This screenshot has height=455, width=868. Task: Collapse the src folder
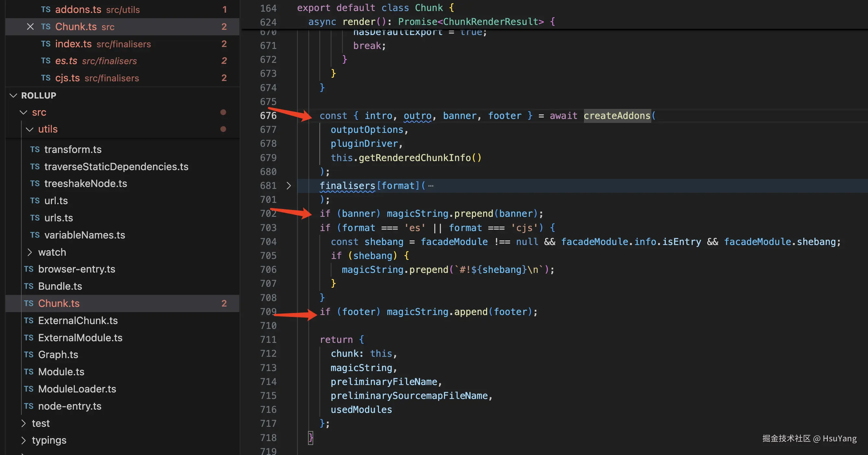[x=24, y=112]
